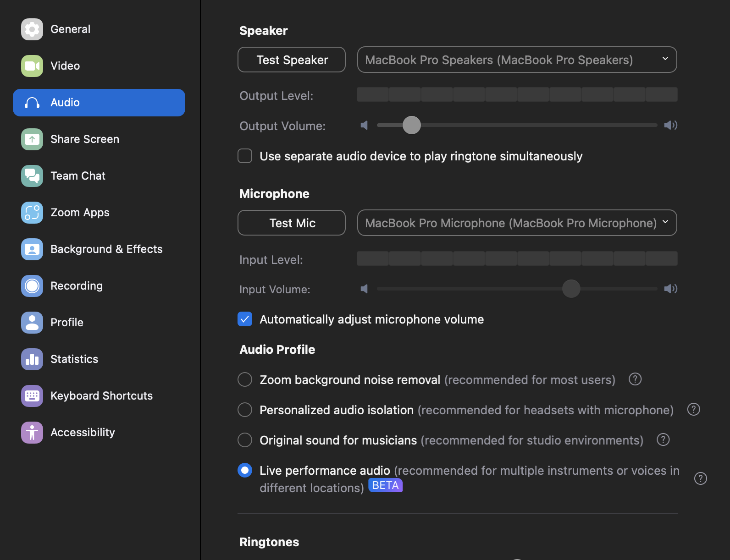Click the Audio Profile heading

pyautogui.click(x=277, y=350)
